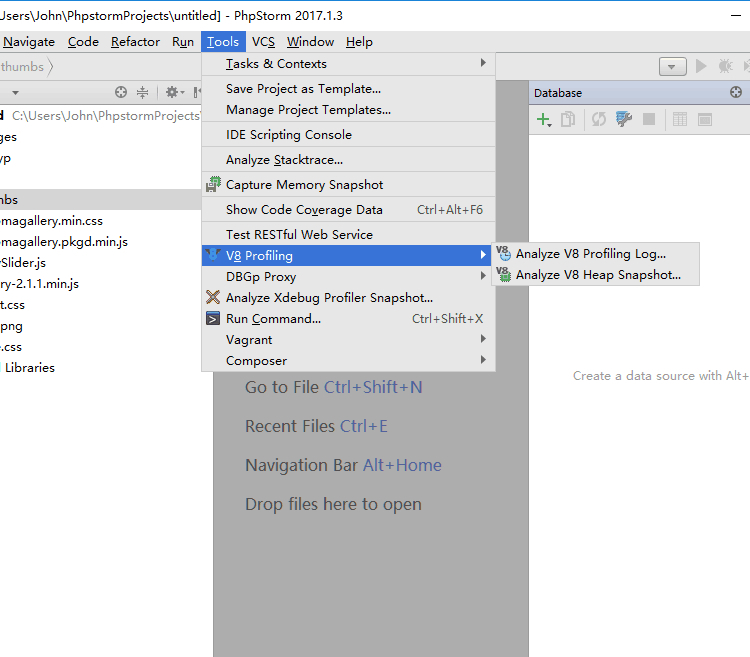Click the Debug bug icon

[726, 66]
